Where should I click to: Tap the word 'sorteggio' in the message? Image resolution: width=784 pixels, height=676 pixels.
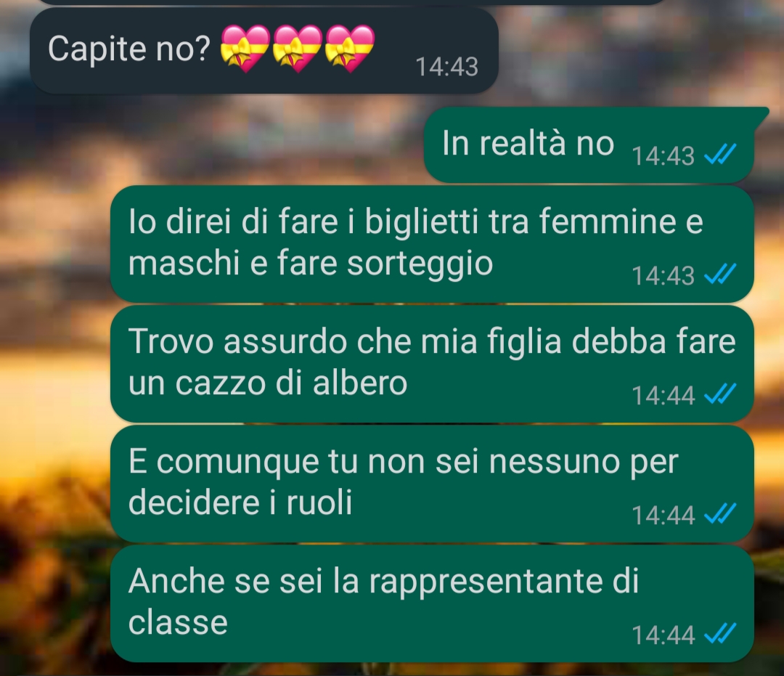pos(420,265)
